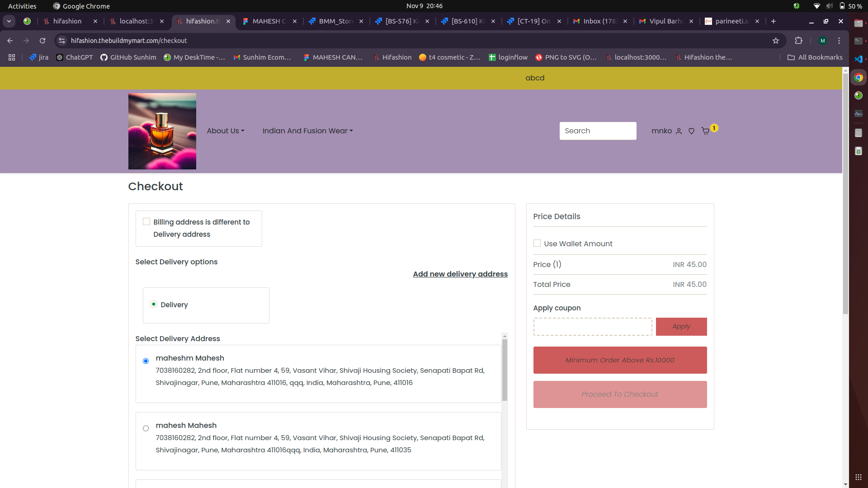Image resolution: width=868 pixels, height=488 pixels.
Task: Go back to the previous page
Action: 10,41
